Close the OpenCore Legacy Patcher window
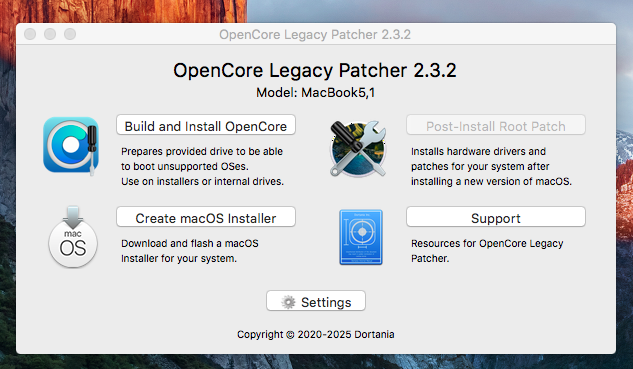This screenshot has height=369, width=633. [x=30, y=34]
